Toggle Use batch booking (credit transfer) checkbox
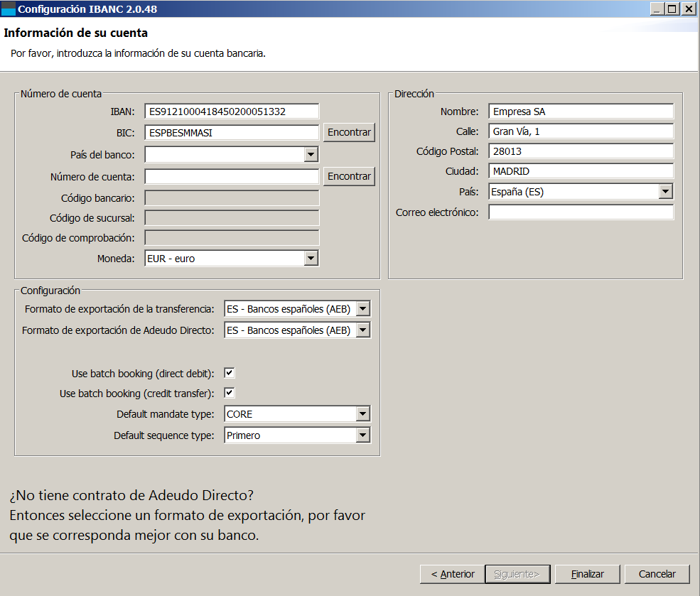700x596 pixels. coord(230,393)
